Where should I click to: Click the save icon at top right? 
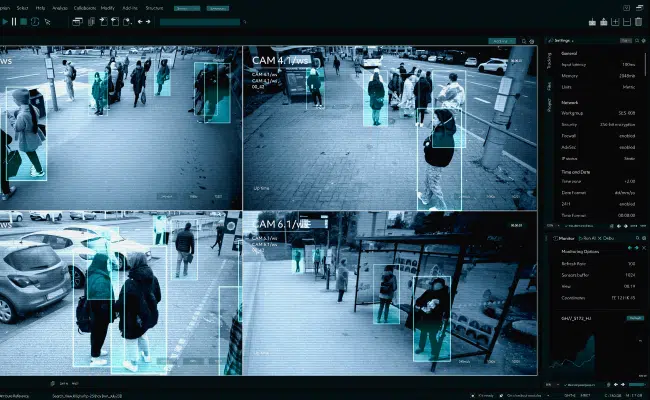pos(627,22)
